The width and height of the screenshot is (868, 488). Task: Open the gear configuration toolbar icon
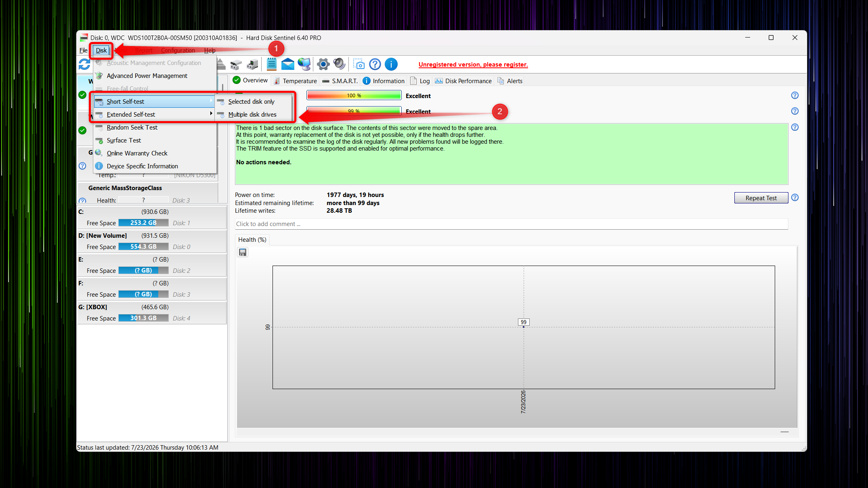(323, 64)
